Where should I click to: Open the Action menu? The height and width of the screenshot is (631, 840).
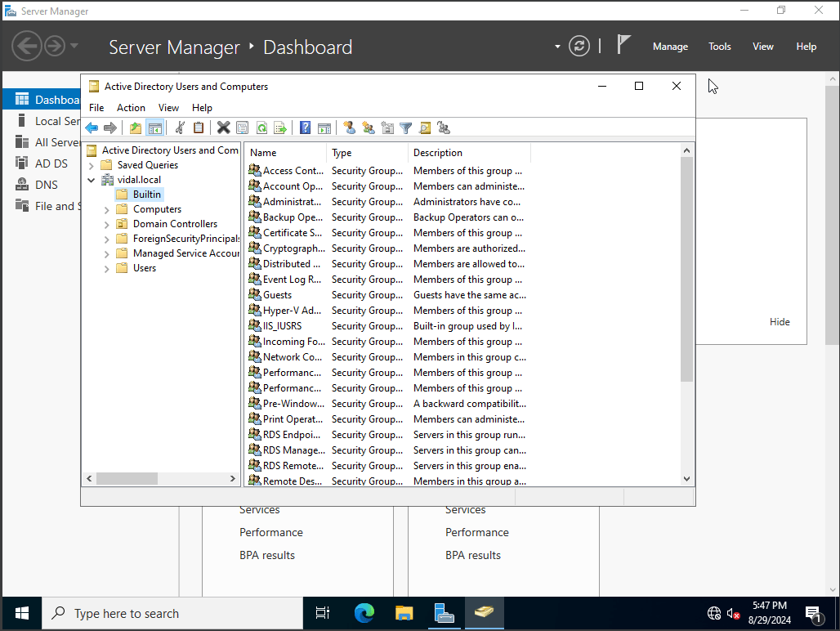tap(131, 108)
